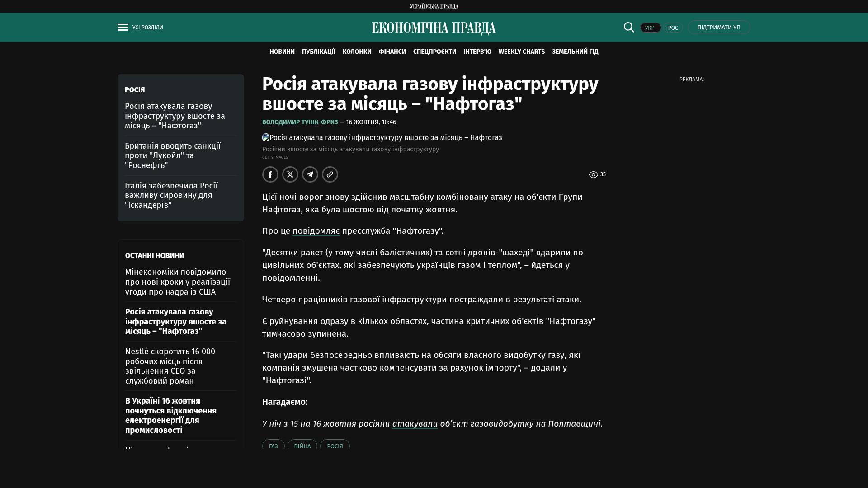The height and width of the screenshot is (488, 868).
Task: Click the Економічна правда logo
Action: tap(434, 28)
